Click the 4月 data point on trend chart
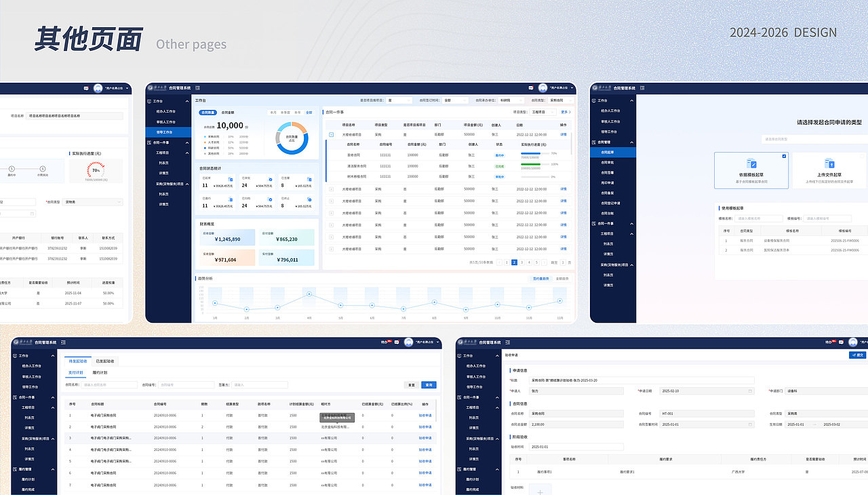868x495 pixels. 309,294
